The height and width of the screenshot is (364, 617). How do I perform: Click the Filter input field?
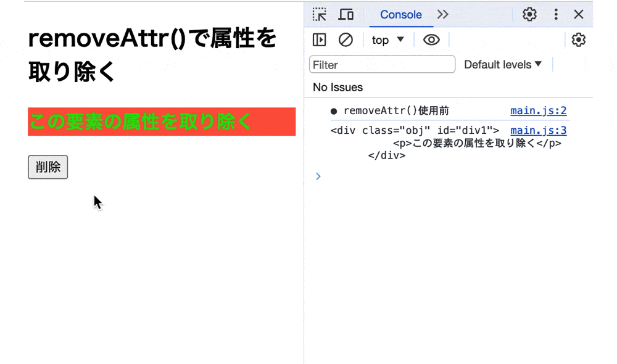coord(381,64)
